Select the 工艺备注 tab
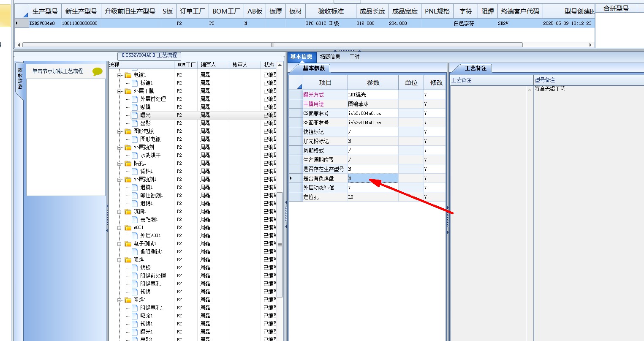 coord(476,68)
